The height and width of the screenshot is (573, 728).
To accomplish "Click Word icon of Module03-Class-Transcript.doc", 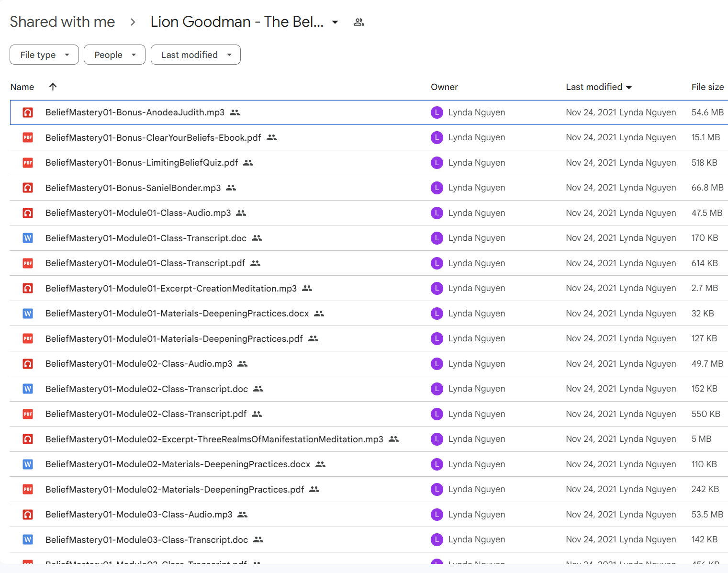I will pos(28,539).
